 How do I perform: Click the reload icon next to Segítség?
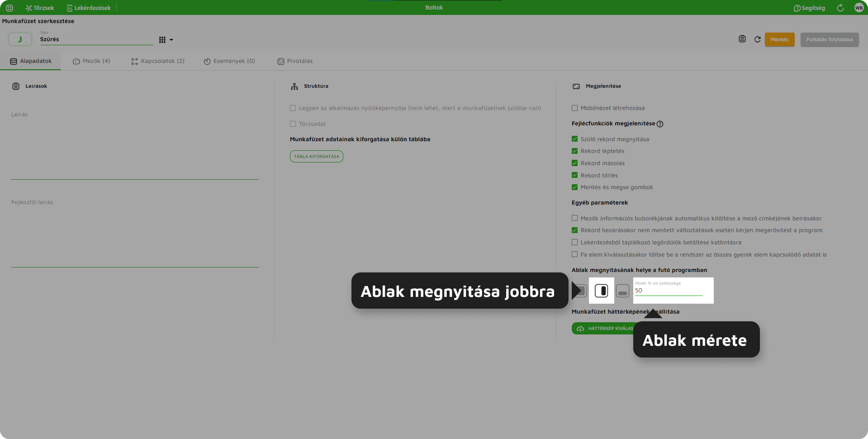tap(840, 8)
